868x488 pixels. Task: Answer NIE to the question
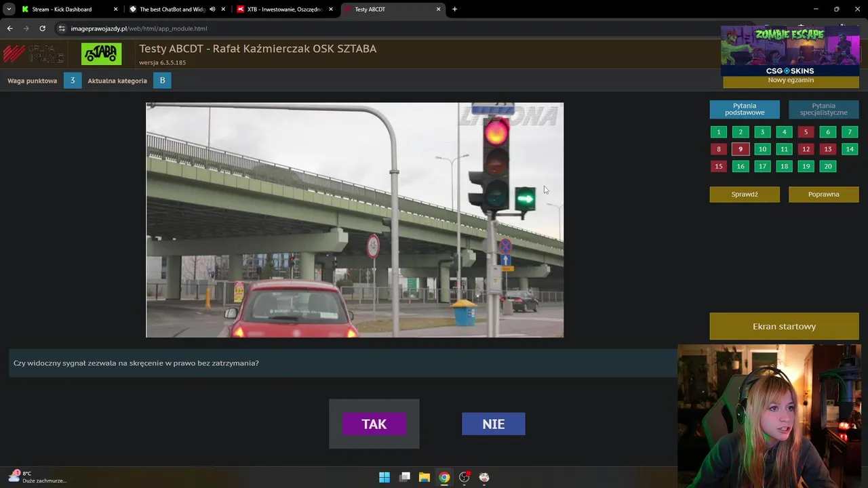tap(493, 424)
